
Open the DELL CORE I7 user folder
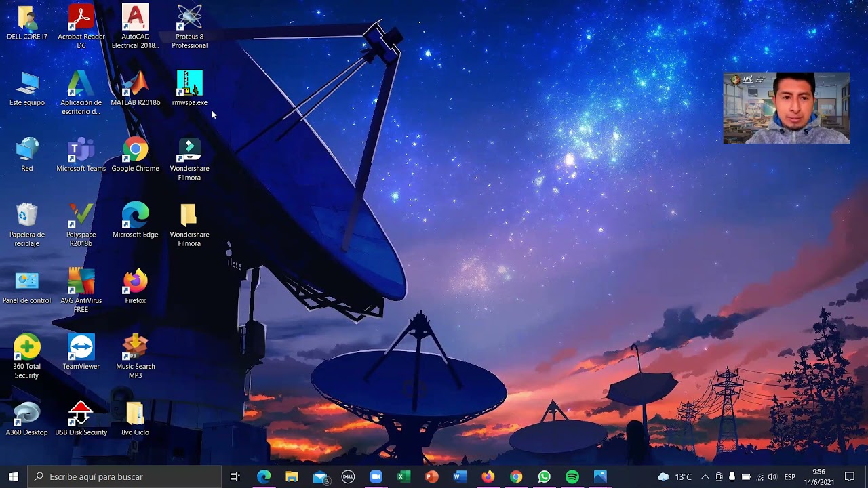(27, 22)
